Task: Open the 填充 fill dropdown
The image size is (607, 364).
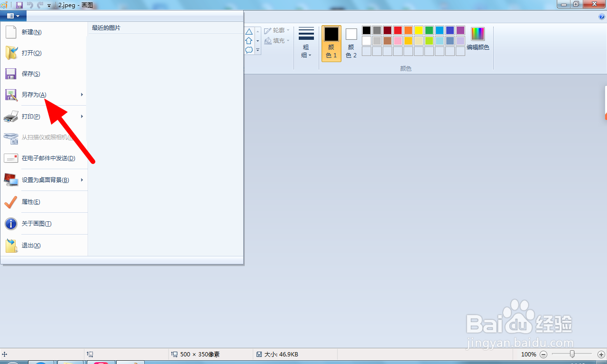Action: pyautogui.click(x=277, y=41)
